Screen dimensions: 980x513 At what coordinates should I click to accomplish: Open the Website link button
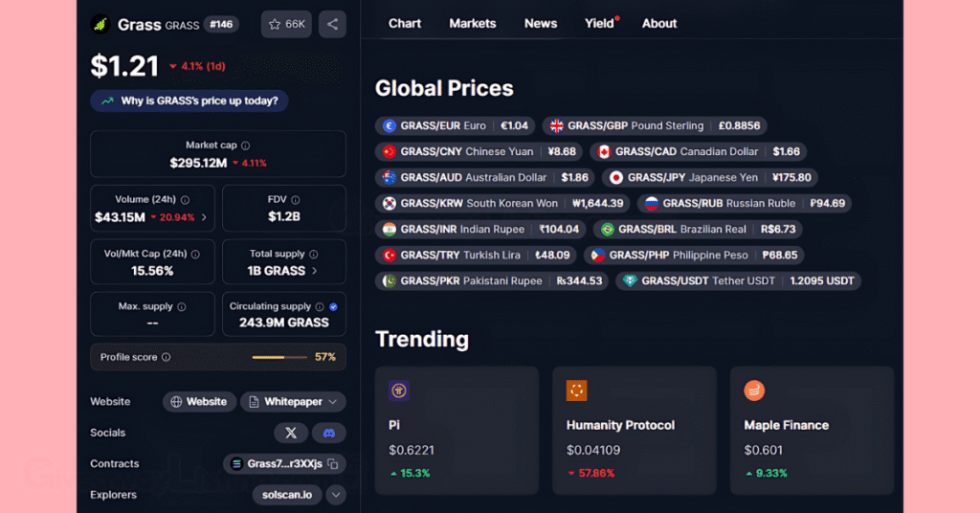click(199, 402)
